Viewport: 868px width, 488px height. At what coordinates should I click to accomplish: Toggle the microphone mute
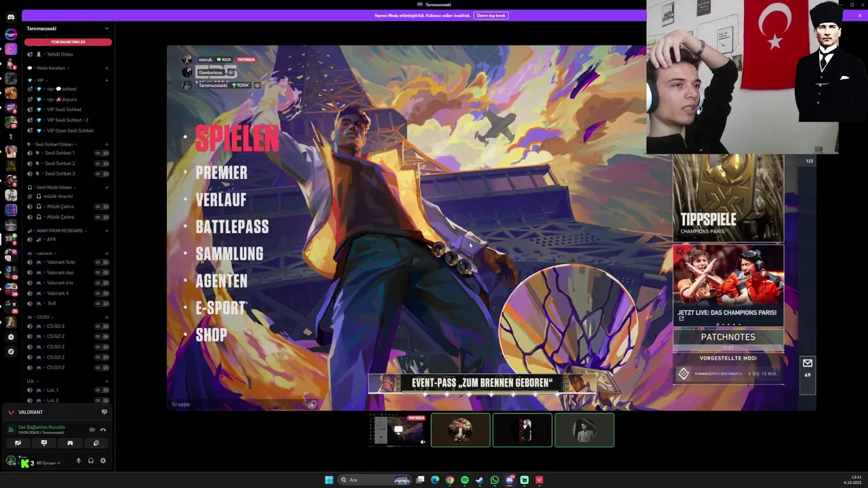(79, 461)
